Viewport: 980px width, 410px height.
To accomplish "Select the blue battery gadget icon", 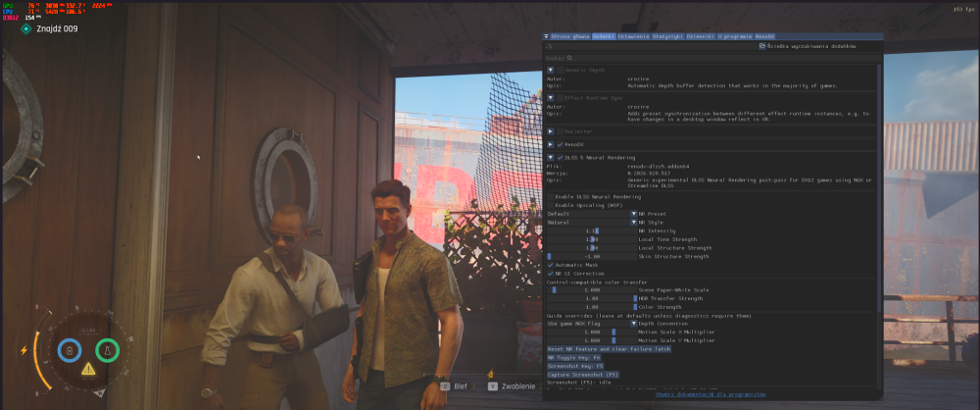I will pos(70,350).
